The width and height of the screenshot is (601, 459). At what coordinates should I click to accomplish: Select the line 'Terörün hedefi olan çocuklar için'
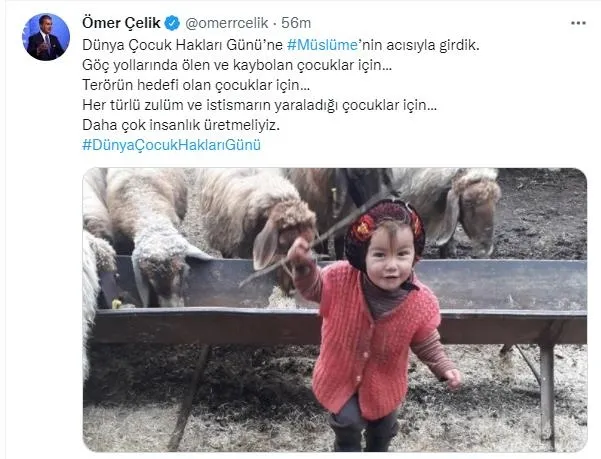pos(196,85)
